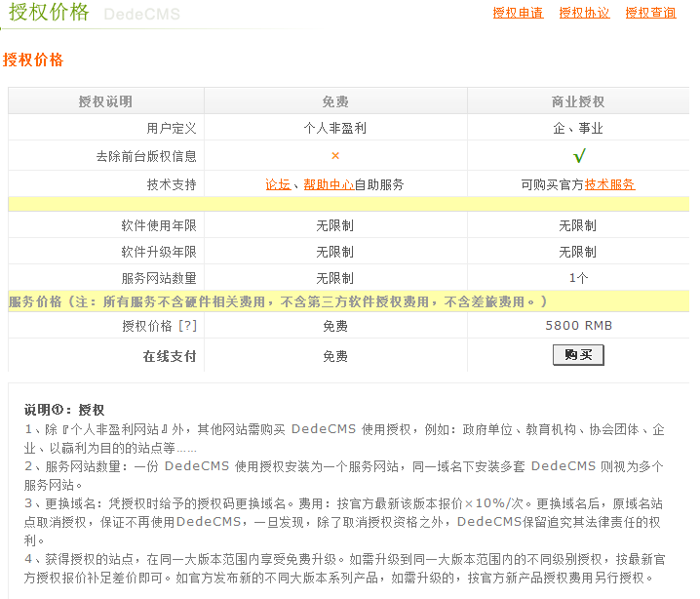Click the green checkmark under 商业授权
700x599 pixels.
tap(578, 156)
